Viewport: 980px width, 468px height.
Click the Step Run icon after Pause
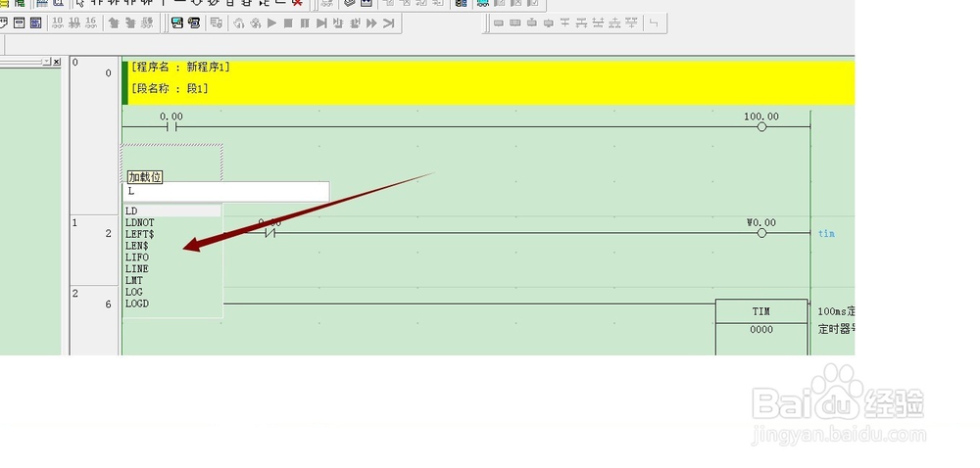pos(321,23)
